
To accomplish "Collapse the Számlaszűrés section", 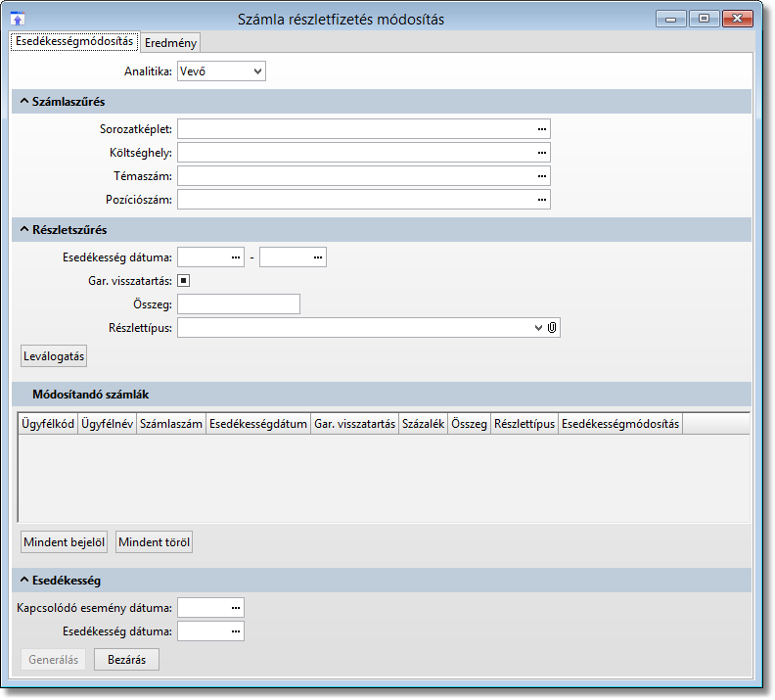I will [24, 102].
